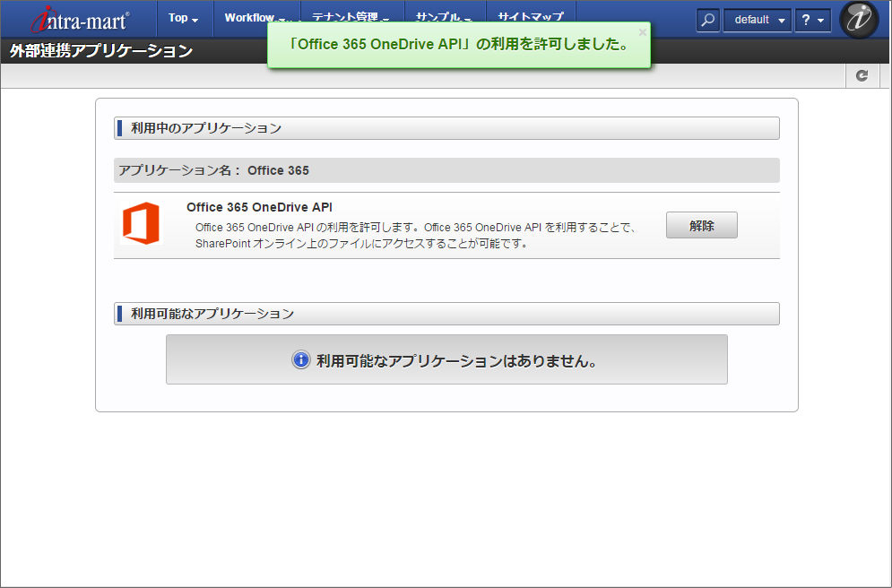
Task: Click the intra-mart logo
Action: [x=80, y=20]
